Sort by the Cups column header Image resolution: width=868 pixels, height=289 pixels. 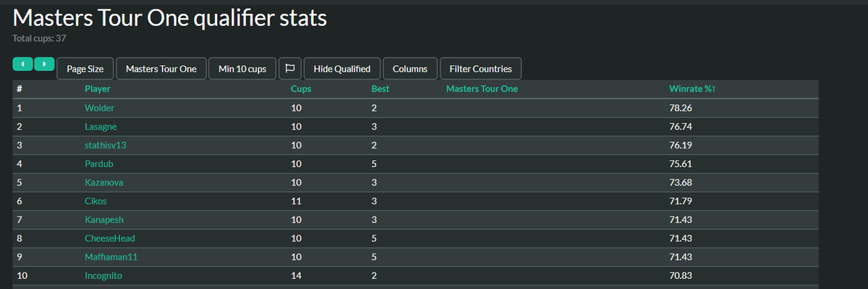(301, 89)
